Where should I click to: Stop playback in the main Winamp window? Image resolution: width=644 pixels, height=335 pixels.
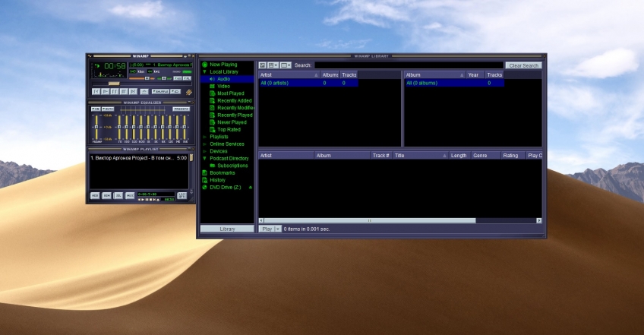click(124, 91)
